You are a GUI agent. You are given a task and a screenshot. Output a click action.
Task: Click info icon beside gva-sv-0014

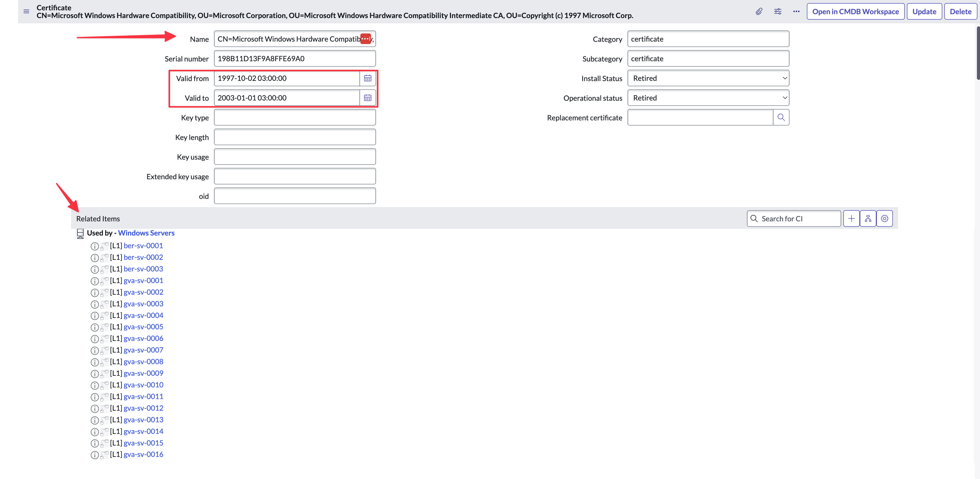(95, 432)
